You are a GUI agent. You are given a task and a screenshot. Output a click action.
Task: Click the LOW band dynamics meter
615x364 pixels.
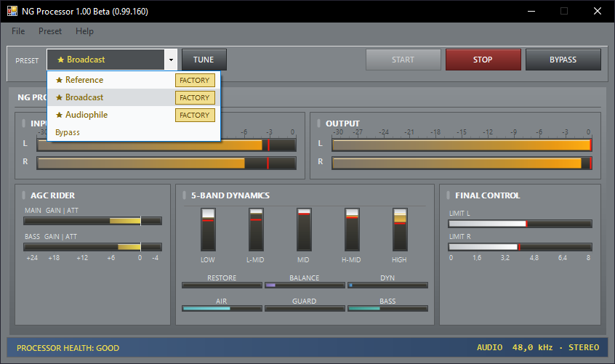(x=208, y=230)
